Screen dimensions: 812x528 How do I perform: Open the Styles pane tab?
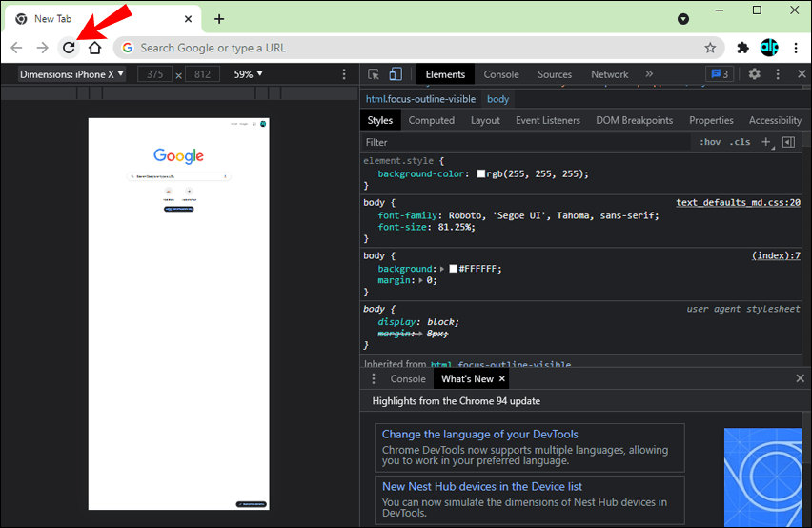380,120
